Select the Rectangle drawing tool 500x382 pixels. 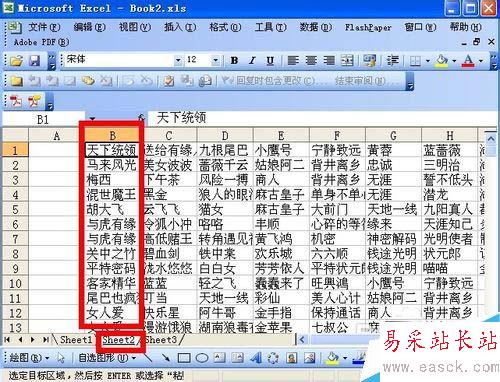184,358
